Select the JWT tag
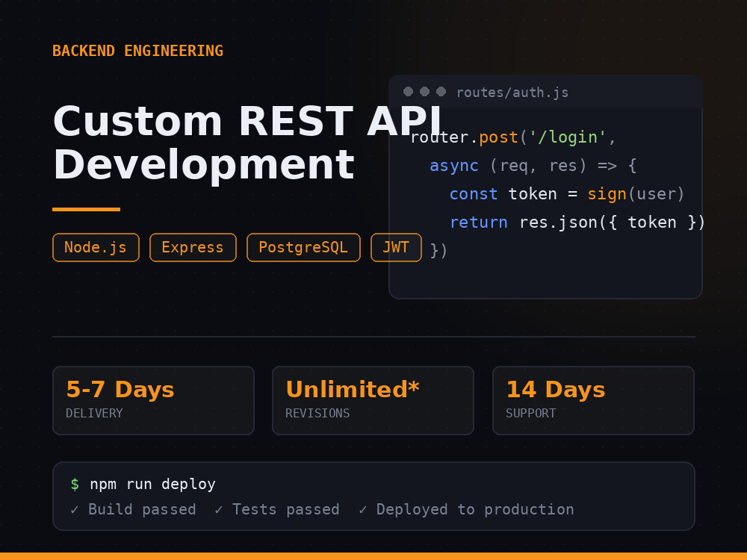Image resolution: width=747 pixels, height=560 pixels. tap(397, 248)
